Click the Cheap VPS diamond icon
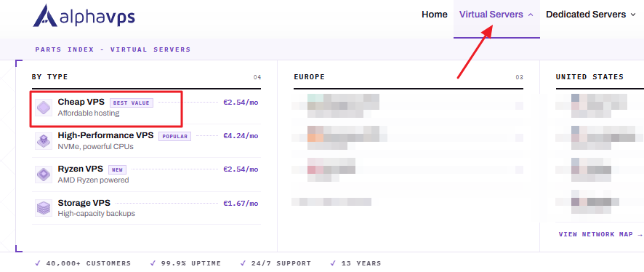The image size is (644, 272). (x=44, y=107)
